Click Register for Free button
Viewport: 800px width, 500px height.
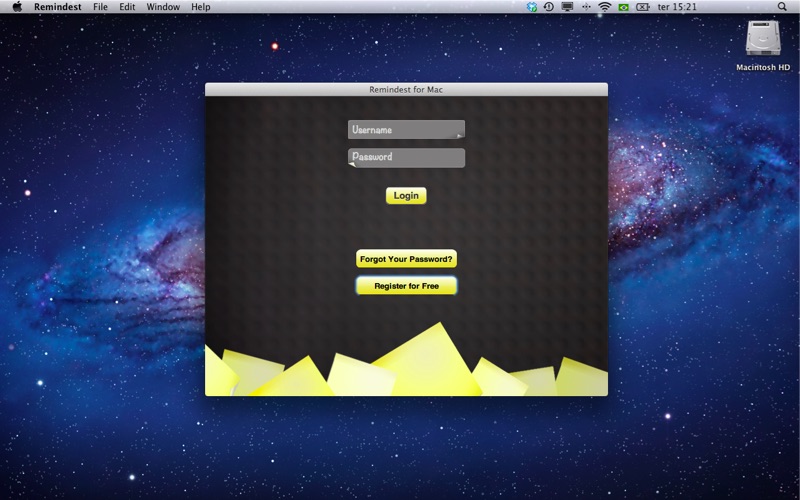[x=406, y=286]
